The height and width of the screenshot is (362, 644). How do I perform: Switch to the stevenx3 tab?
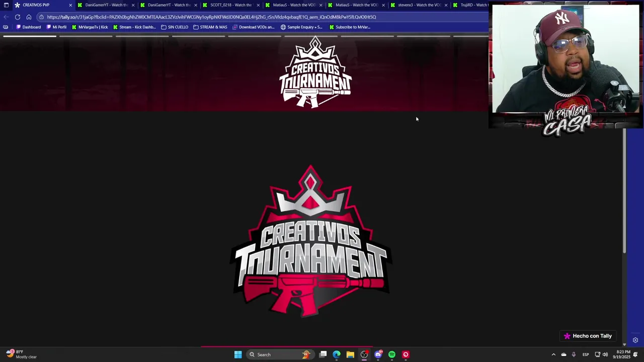(419, 5)
